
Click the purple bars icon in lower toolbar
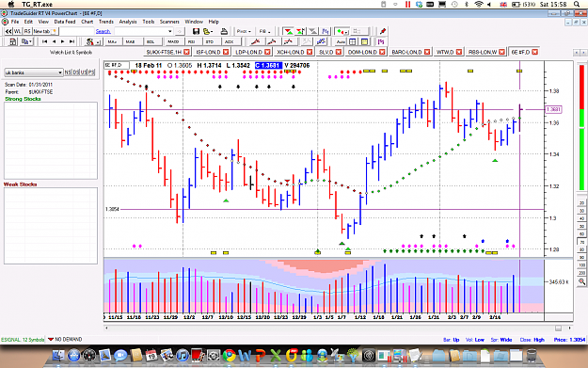click(x=381, y=41)
